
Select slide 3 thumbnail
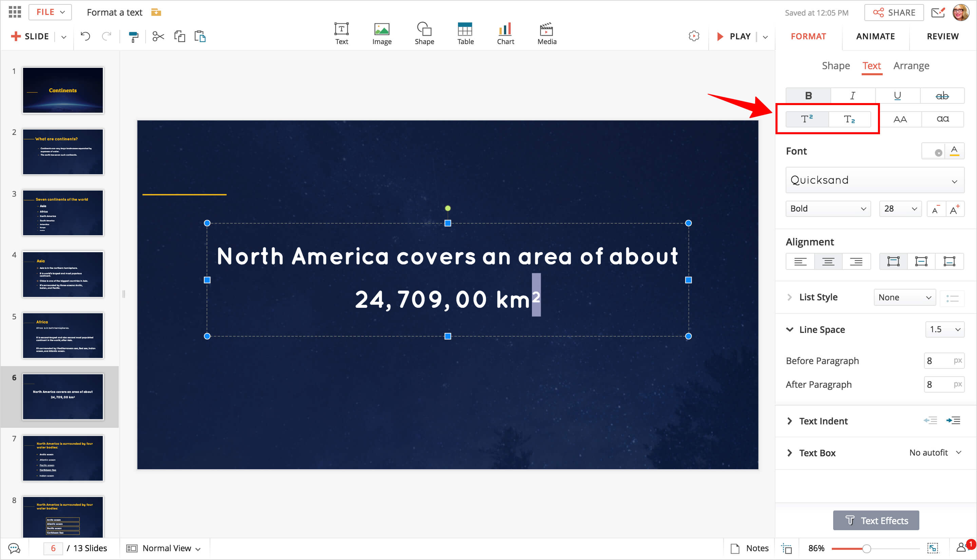tap(63, 213)
